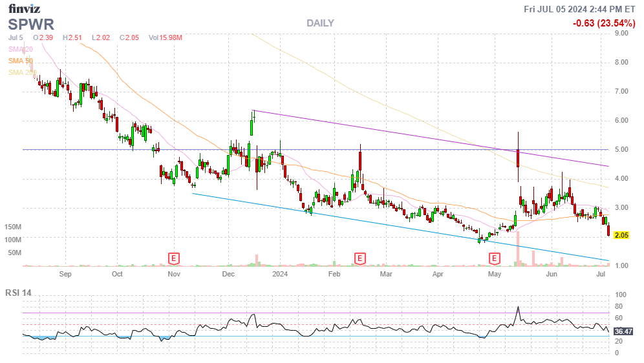Click the Jul label on time axis
This screenshot has height=363, width=644.
601,274
